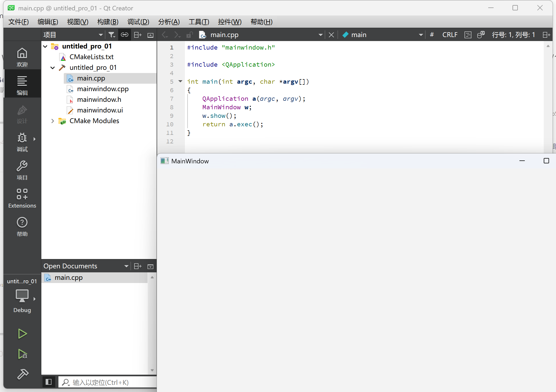The width and height of the screenshot is (556, 392).
Task: Open the Welcome (欢迎) mode
Action: [x=22, y=57]
